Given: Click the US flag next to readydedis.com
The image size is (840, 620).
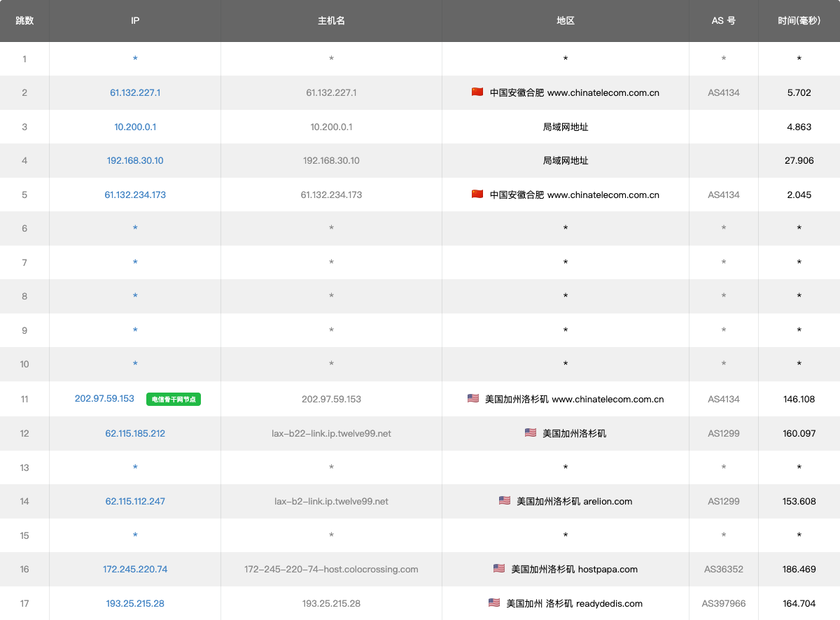Looking at the screenshot, I should coord(494,603).
